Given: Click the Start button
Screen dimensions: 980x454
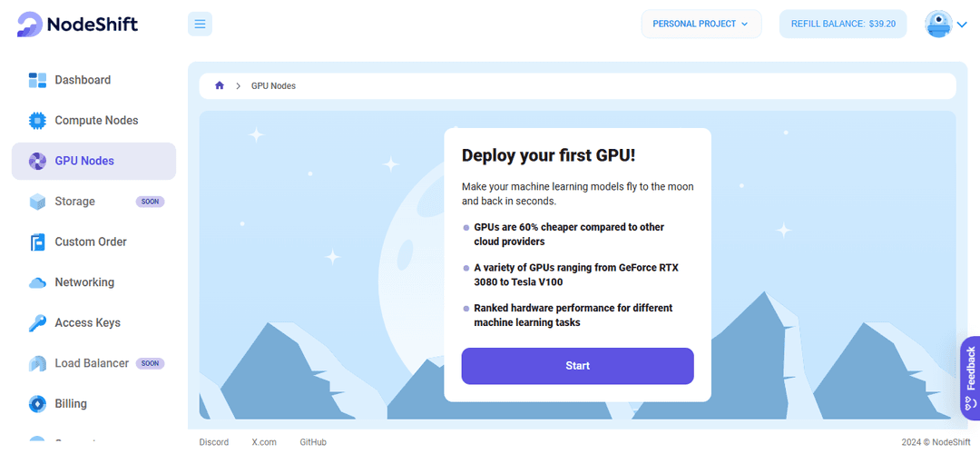Looking at the screenshot, I should [577, 366].
